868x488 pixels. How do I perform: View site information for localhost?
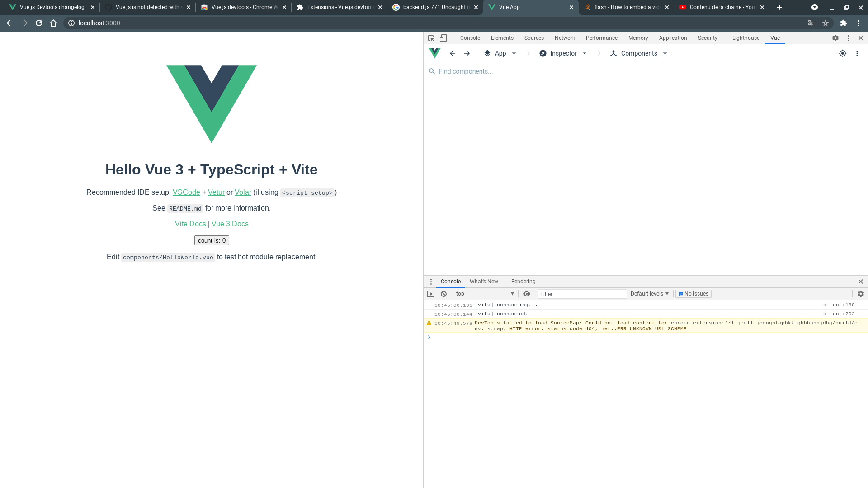click(x=71, y=23)
